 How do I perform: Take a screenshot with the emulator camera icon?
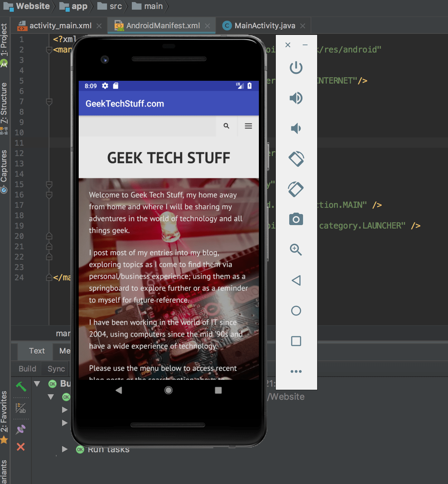(x=296, y=219)
